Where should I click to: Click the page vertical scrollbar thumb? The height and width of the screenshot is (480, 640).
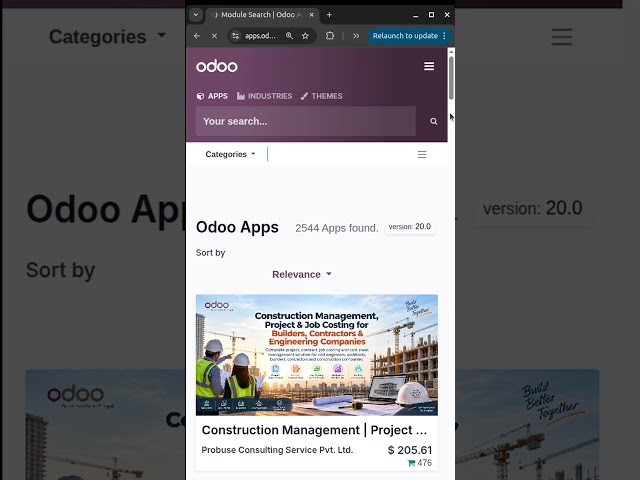click(x=451, y=78)
